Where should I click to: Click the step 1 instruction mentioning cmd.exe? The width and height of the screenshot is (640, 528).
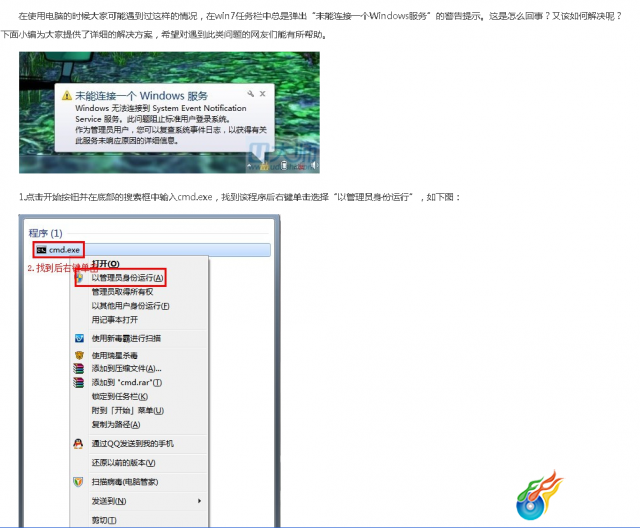240,197
